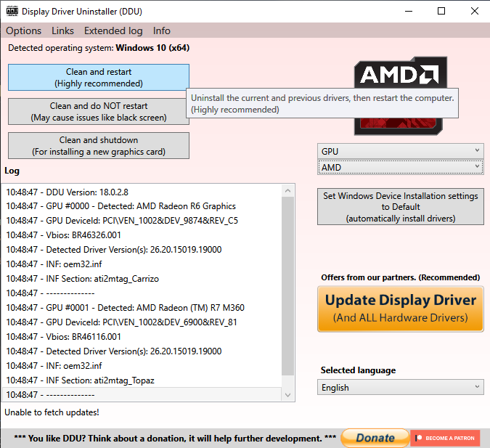Select log line Vbios: BR46116.001
490x448 pixels.
(142, 337)
